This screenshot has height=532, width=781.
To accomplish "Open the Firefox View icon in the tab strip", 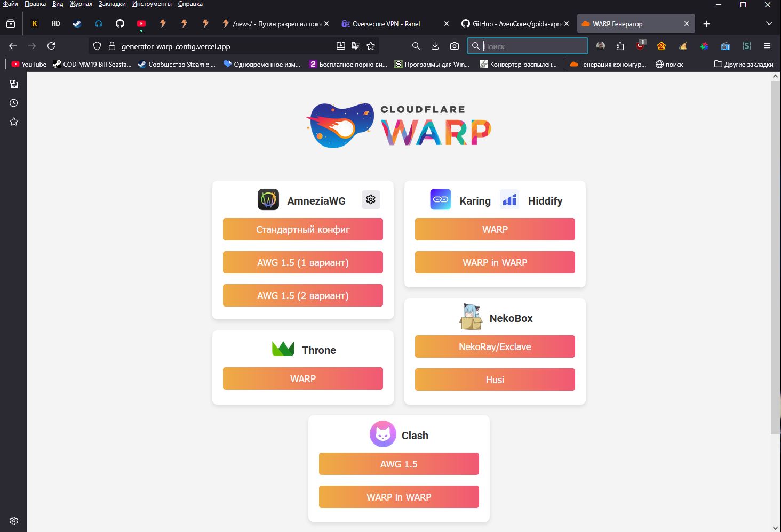I will pyautogui.click(x=11, y=23).
